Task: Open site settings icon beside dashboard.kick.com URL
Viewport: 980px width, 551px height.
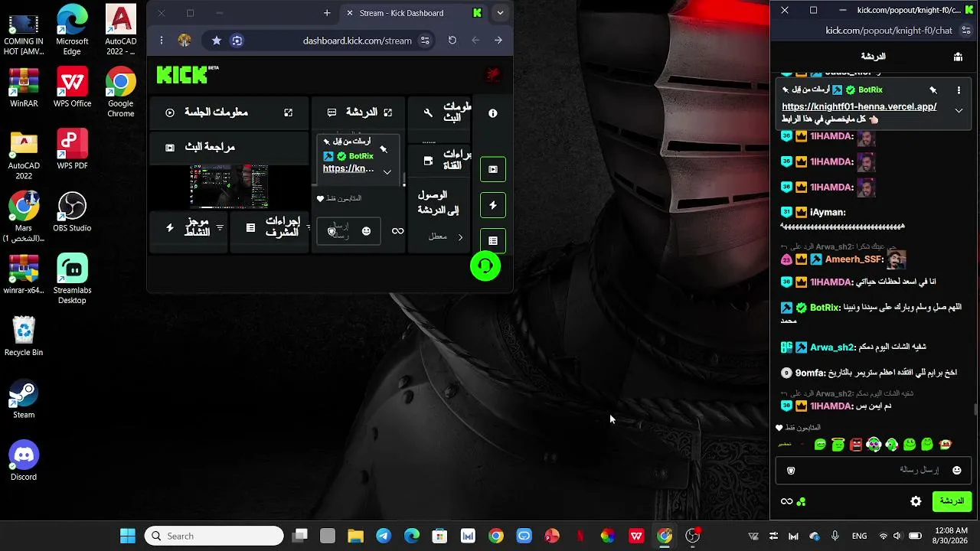Action: [x=425, y=41]
